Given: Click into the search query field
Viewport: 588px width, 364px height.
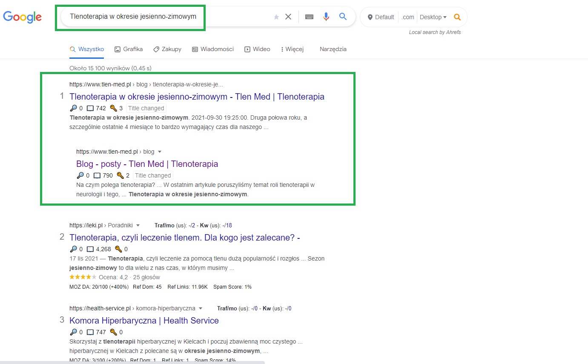Looking at the screenshot, I should point(133,17).
